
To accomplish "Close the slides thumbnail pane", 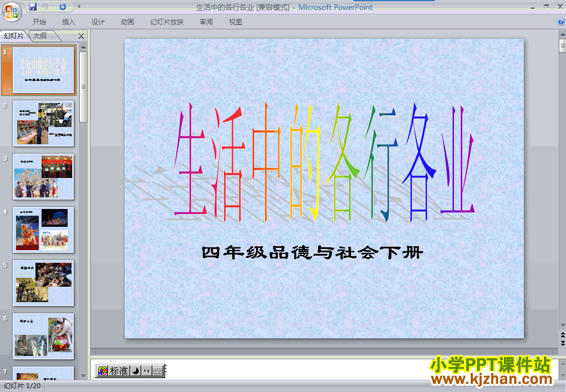I will click(x=81, y=36).
